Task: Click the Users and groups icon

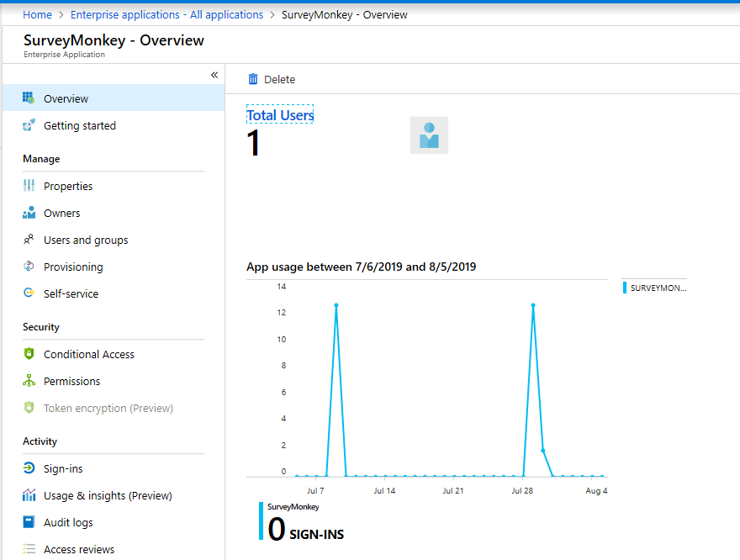Action: coord(29,239)
